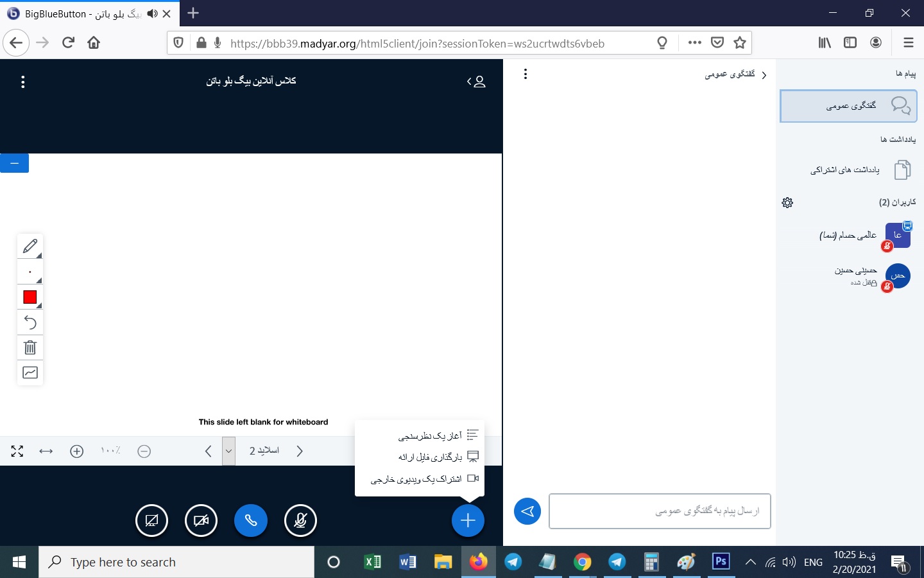
Task: Click the trash icon to clear annotations
Action: tap(30, 347)
